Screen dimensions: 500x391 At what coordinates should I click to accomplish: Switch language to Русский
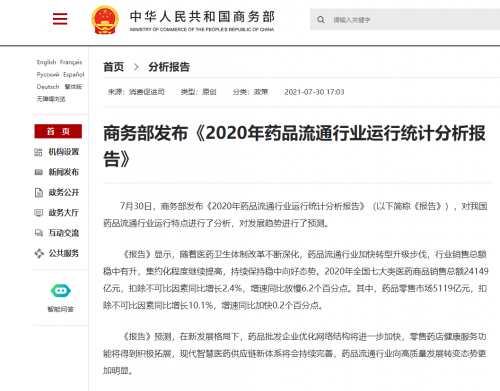[48, 74]
